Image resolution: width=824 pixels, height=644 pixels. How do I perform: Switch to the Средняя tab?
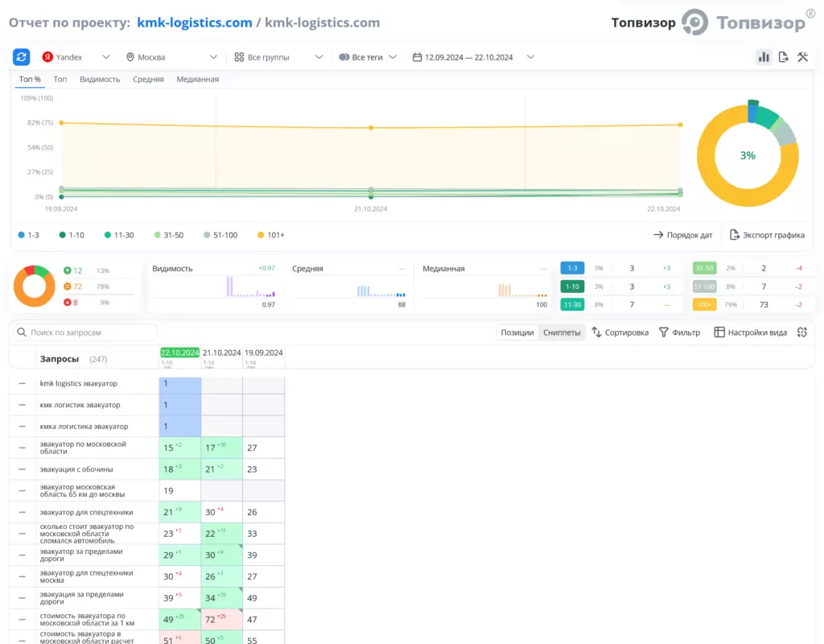pos(148,80)
